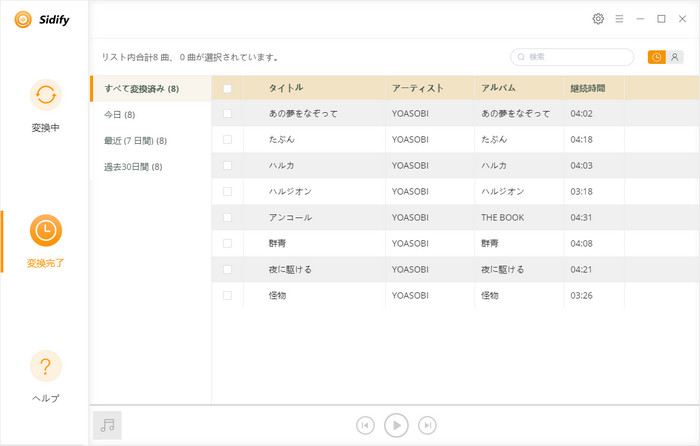Skip to the previous track
The width and height of the screenshot is (700, 446).
click(365, 425)
